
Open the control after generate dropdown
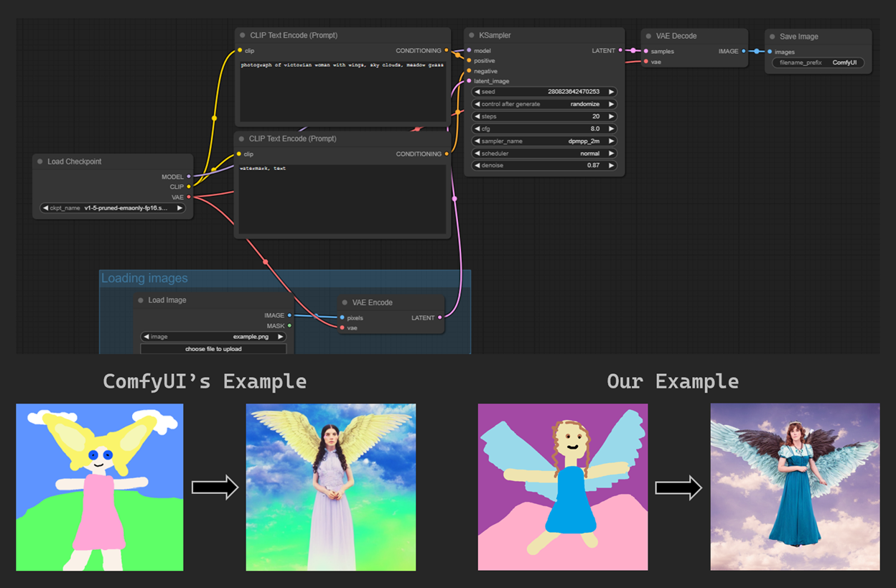click(x=544, y=104)
